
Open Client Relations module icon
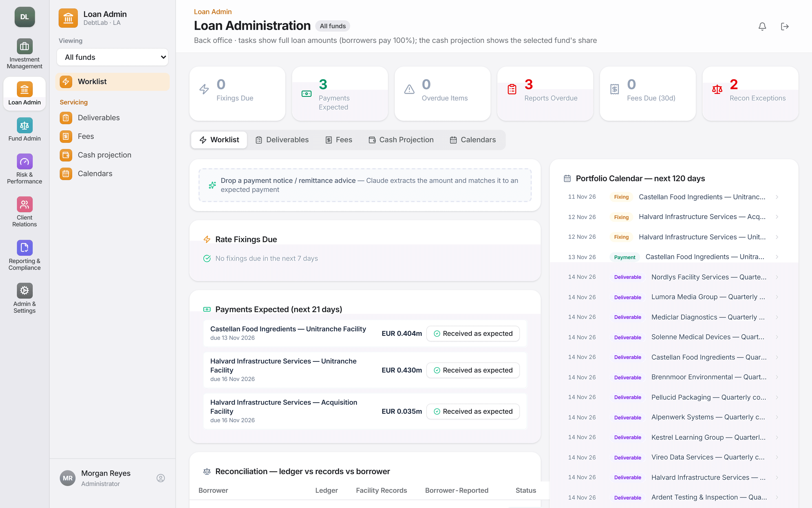(x=25, y=204)
